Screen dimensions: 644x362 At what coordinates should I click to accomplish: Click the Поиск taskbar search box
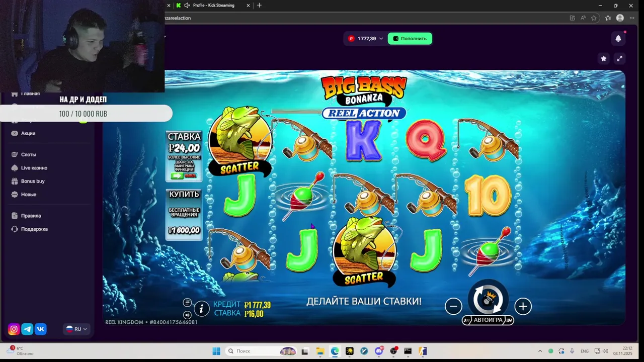pos(262,351)
